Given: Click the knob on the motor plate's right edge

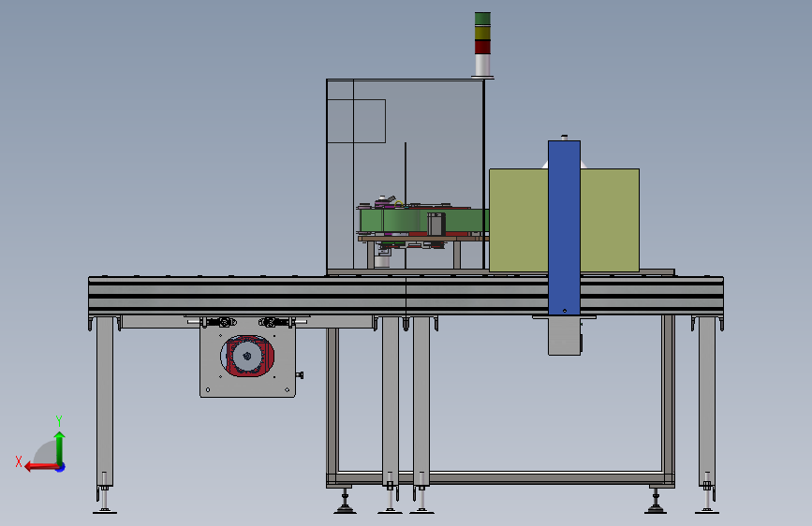Looking at the screenshot, I should click(300, 374).
